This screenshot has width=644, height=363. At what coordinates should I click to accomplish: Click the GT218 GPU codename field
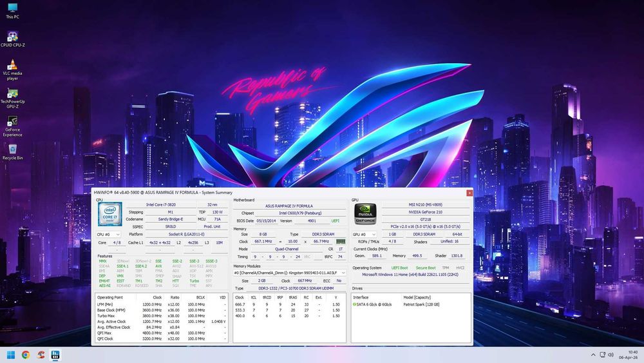tap(426, 219)
